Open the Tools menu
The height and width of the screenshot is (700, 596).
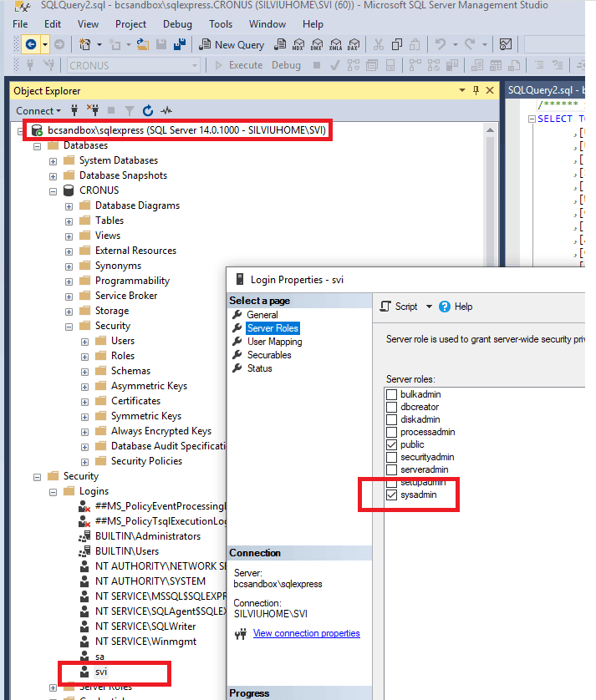click(221, 24)
